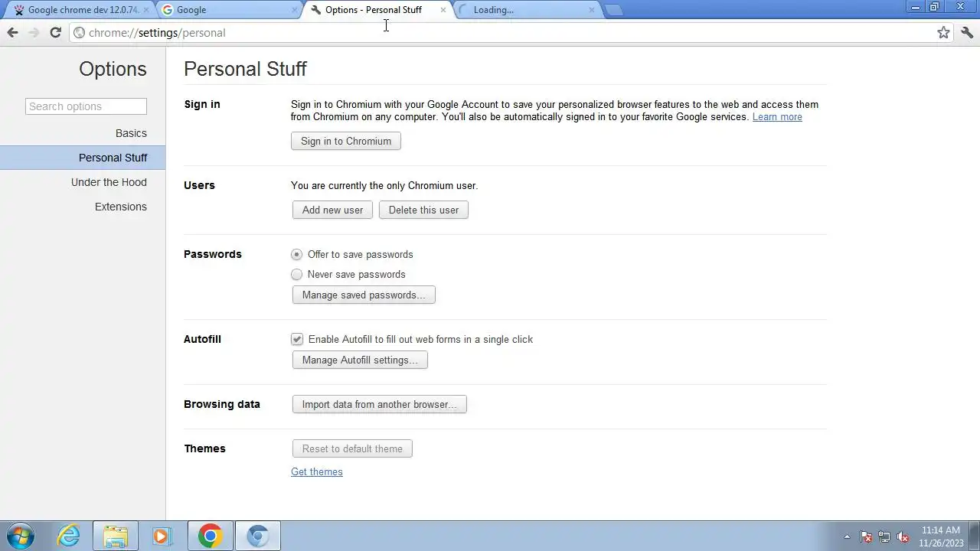
Task: Close the Loading tab
Action: (x=591, y=10)
